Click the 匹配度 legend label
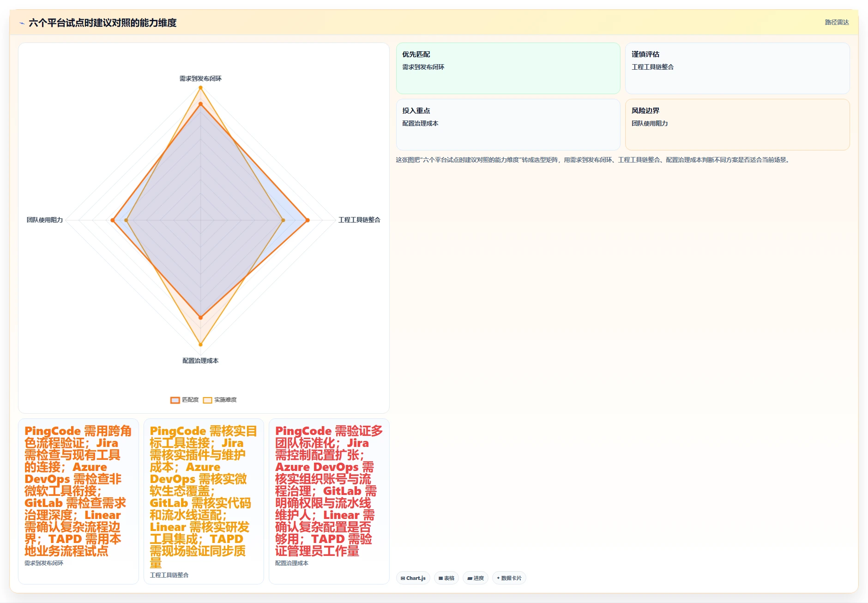The width and height of the screenshot is (868, 603). pos(190,400)
